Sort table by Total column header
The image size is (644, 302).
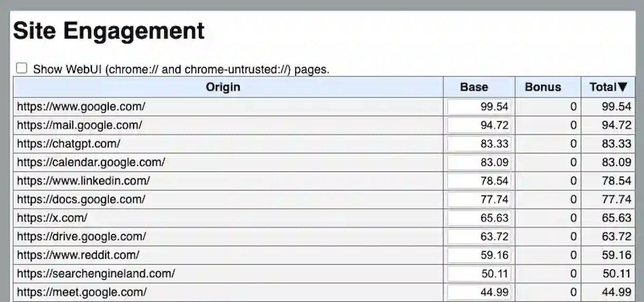point(608,87)
